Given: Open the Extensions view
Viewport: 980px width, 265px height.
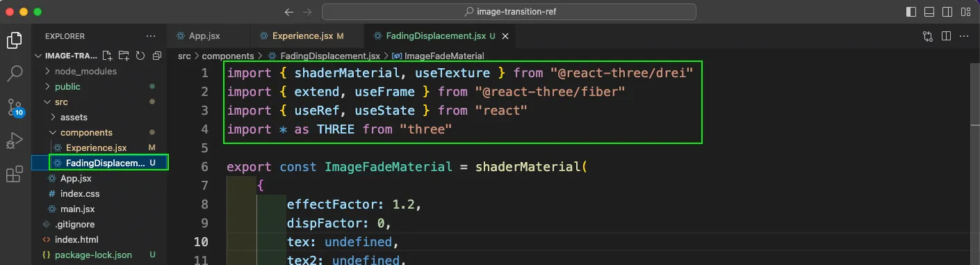Looking at the screenshot, I should click(x=14, y=174).
